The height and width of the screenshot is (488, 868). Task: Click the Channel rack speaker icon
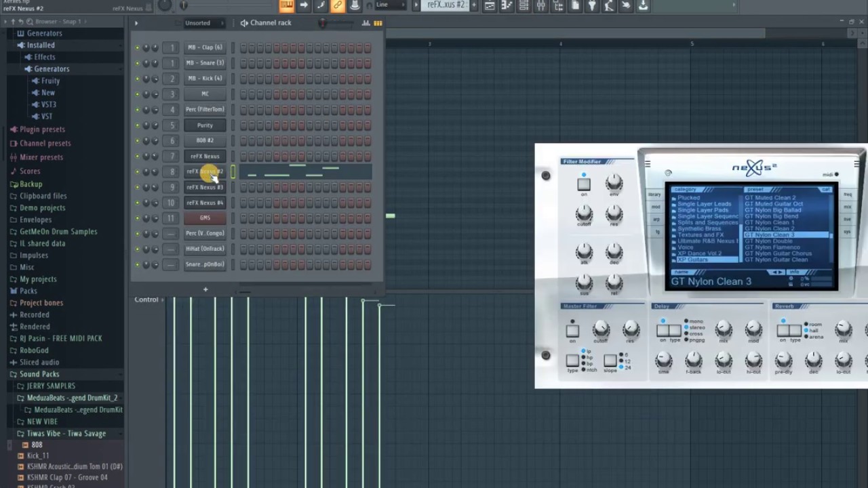[x=244, y=23]
